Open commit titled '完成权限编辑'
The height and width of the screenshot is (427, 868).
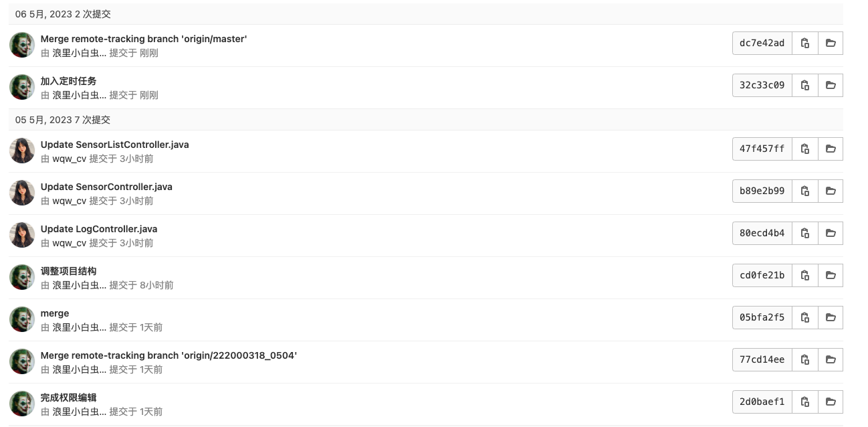click(68, 398)
